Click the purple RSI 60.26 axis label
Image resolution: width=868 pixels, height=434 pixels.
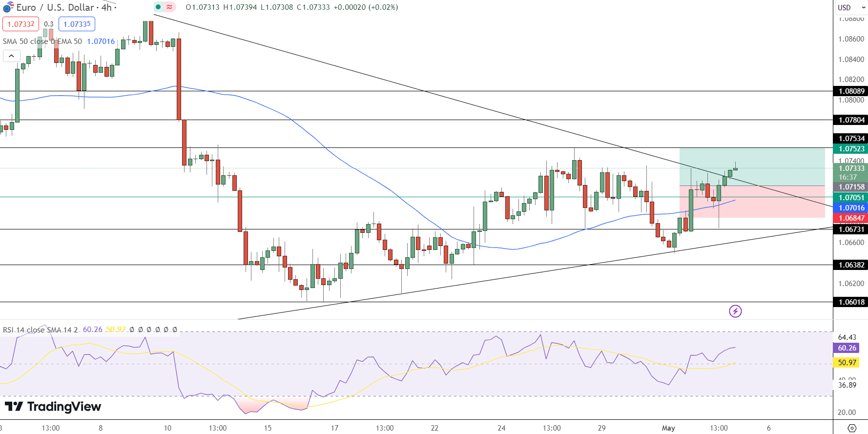click(x=847, y=348)
